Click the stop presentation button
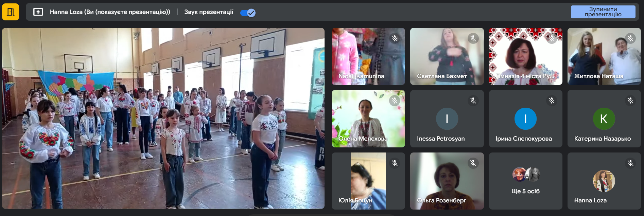 tap(603, 12)
